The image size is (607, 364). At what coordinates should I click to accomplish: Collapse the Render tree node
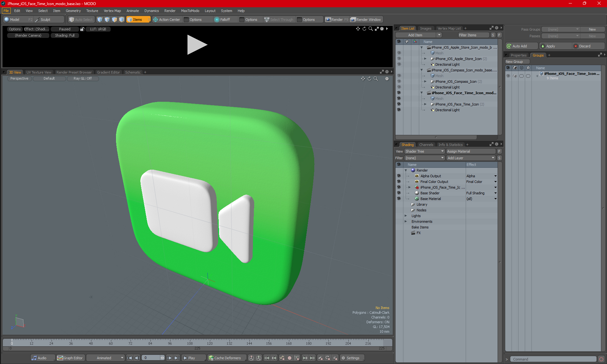[x=406, y=170]
